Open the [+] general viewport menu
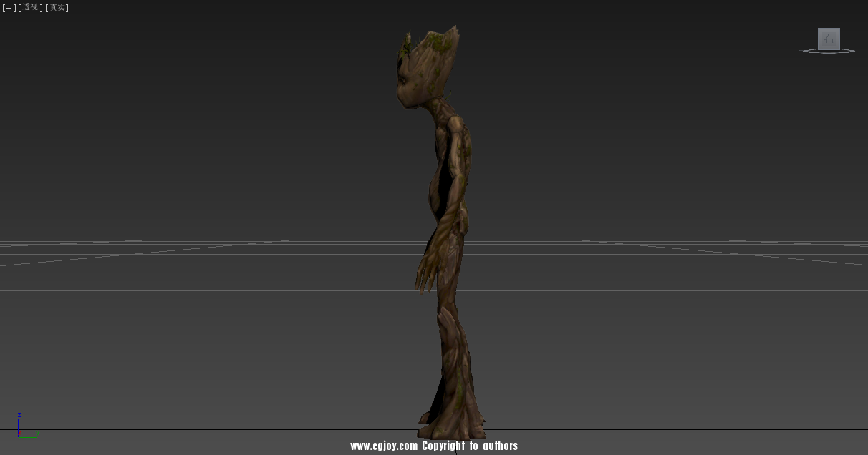 coord(9,7)
